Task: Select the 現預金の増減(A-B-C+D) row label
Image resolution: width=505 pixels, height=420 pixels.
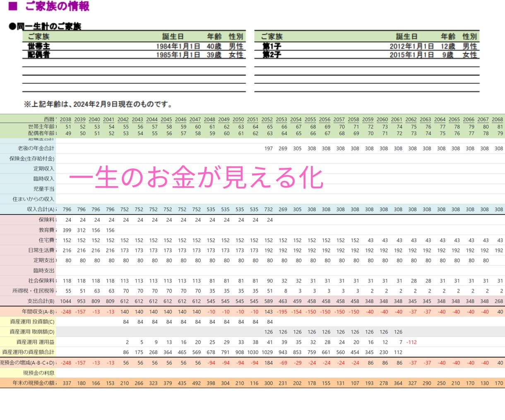Action: [x=28, y=363]
